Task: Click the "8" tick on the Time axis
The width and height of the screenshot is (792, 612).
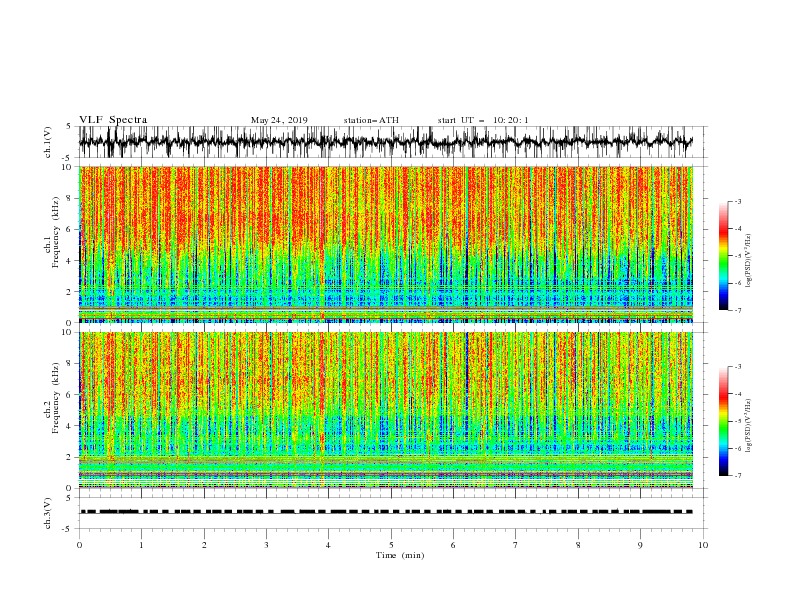Action: click(578, 545)
